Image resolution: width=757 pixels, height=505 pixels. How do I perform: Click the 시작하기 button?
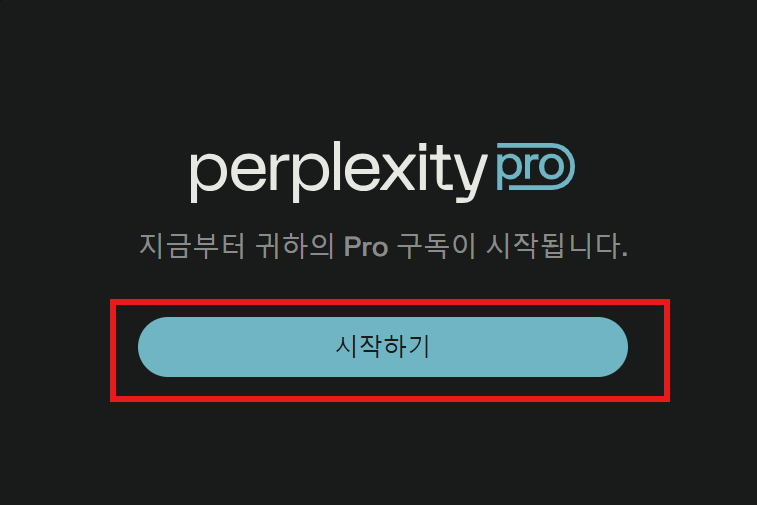click(383, 347)
